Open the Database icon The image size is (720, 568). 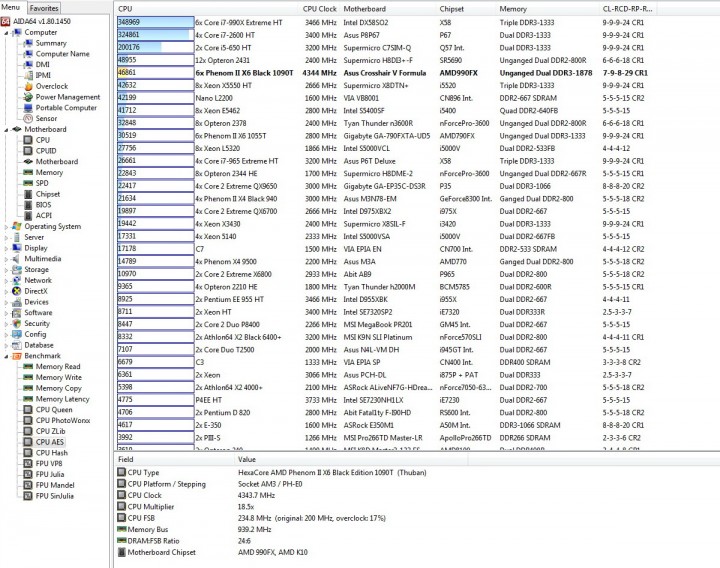[x=17, y=345]
